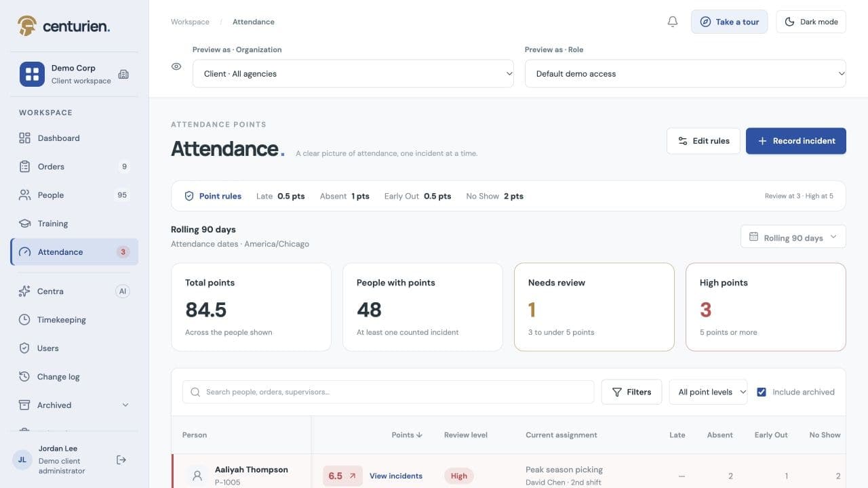This screenshot has width=868, height=488.
Task: Open Training in the sidebar
Action: (x=75, y=224)
